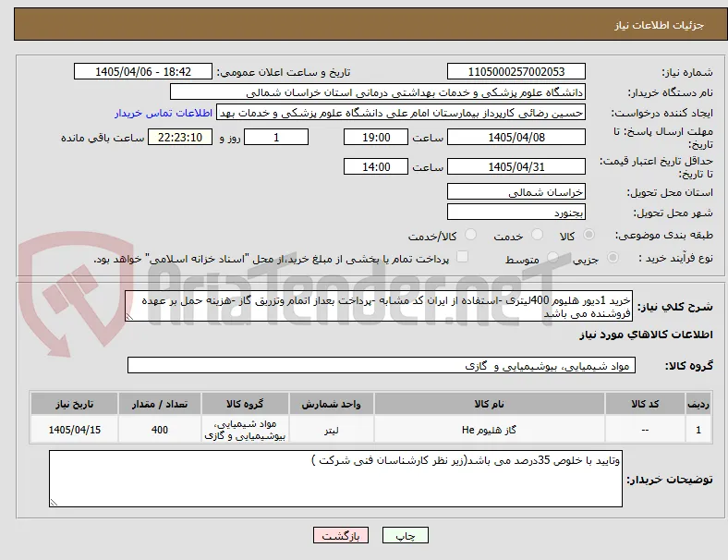728x560 pixels.
Task: Select the جزیی purchase type radio
Action: click(x=613, y=257)
